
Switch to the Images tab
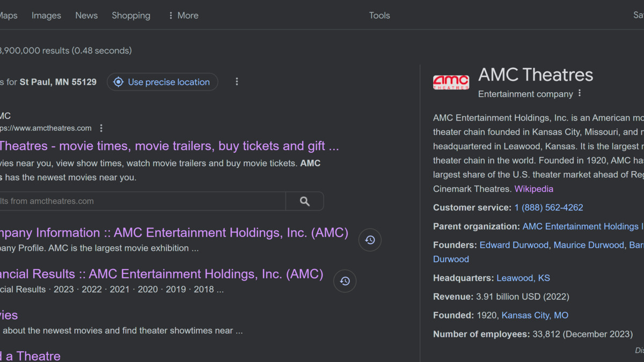pyautogui.click(x=46, y=16)
